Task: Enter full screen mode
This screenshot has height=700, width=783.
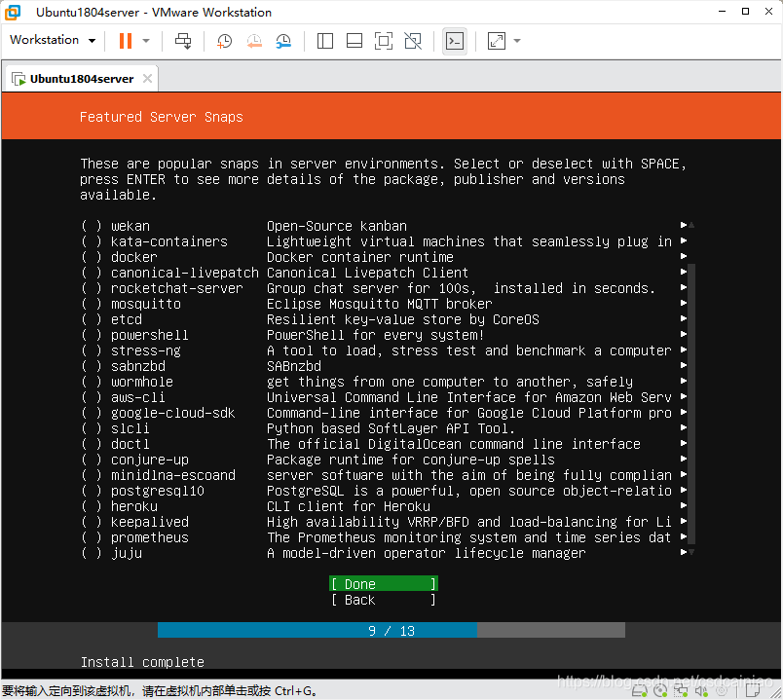Action: click(x=384, y=41)
